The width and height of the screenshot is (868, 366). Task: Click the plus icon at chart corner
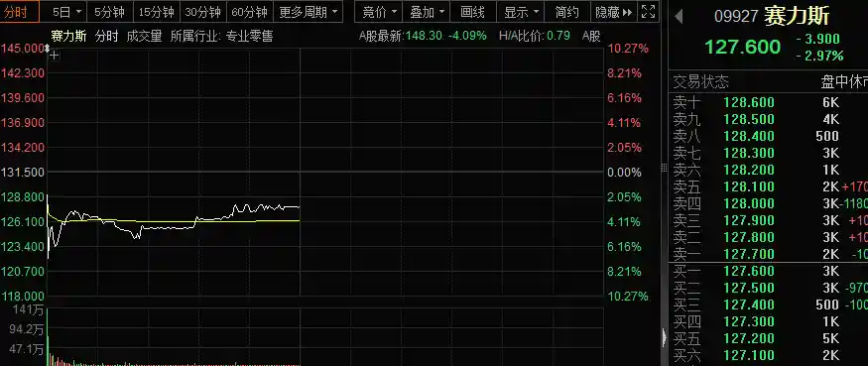pyautogui.click(x=55, y=55)
